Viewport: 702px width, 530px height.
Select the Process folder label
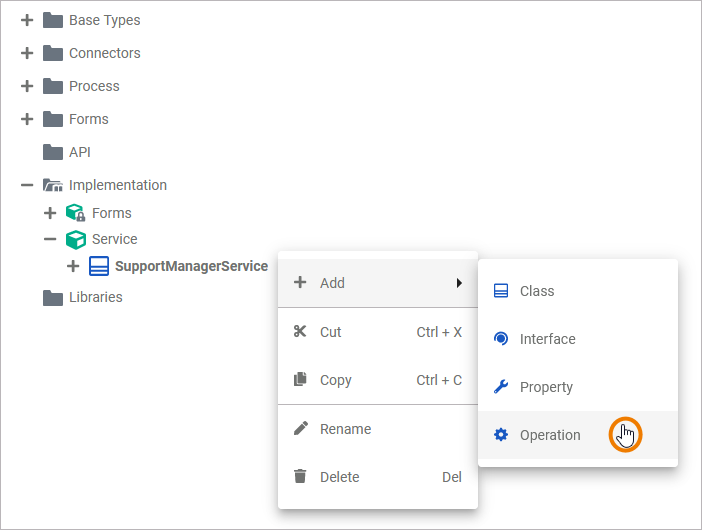click(94, 86)
